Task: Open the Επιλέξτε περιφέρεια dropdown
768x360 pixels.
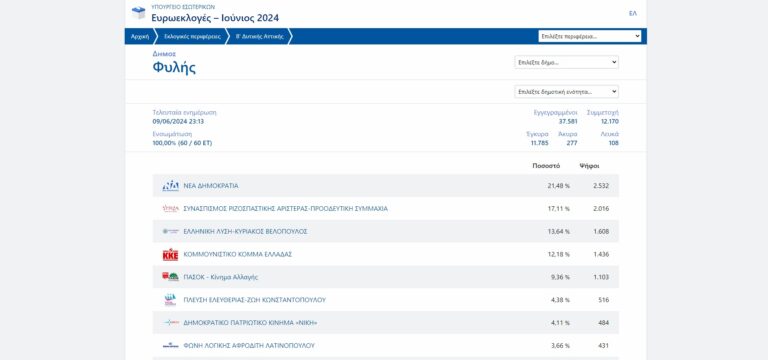Action: tap(590, 36)
